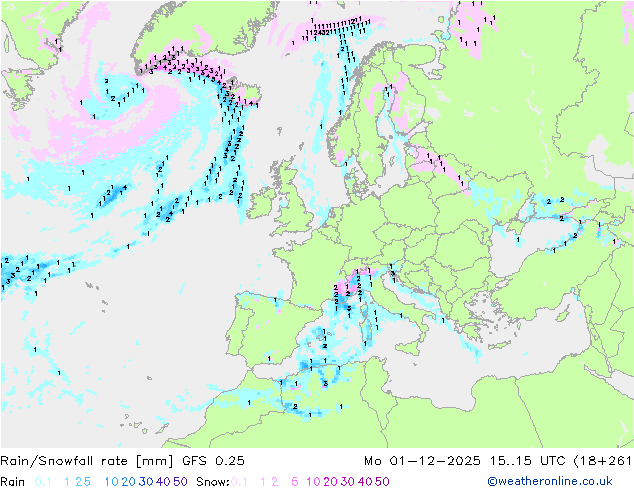Click the 'Snow:' legend label

coord(213,482)
